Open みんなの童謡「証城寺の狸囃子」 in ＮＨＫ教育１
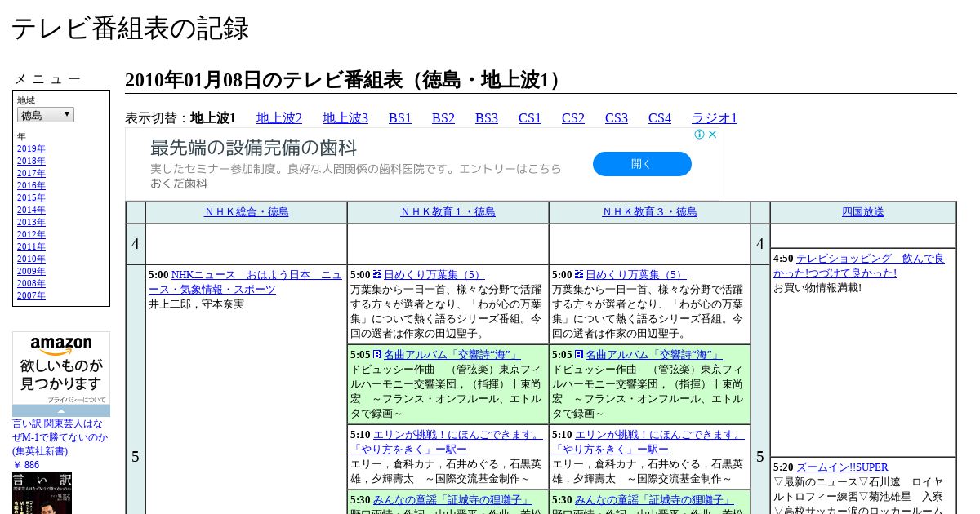Image resolution: width=980 pixels, height=514 pixels. point(453,500)
